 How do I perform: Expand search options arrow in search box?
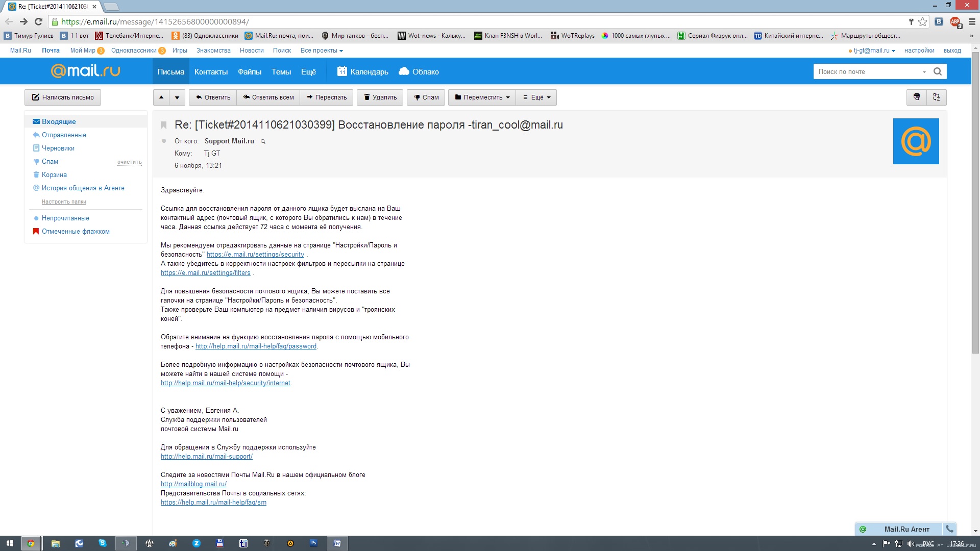click(924, 72)
